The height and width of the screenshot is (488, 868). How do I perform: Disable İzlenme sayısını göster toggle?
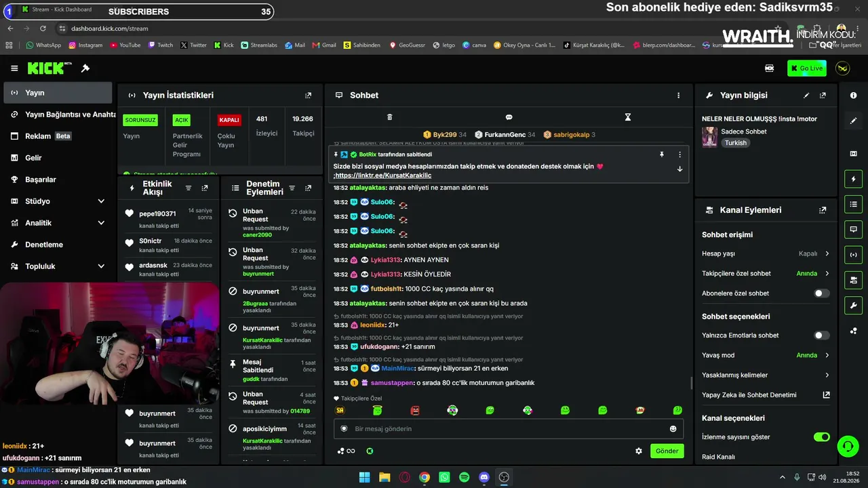(x=821, y=437)
